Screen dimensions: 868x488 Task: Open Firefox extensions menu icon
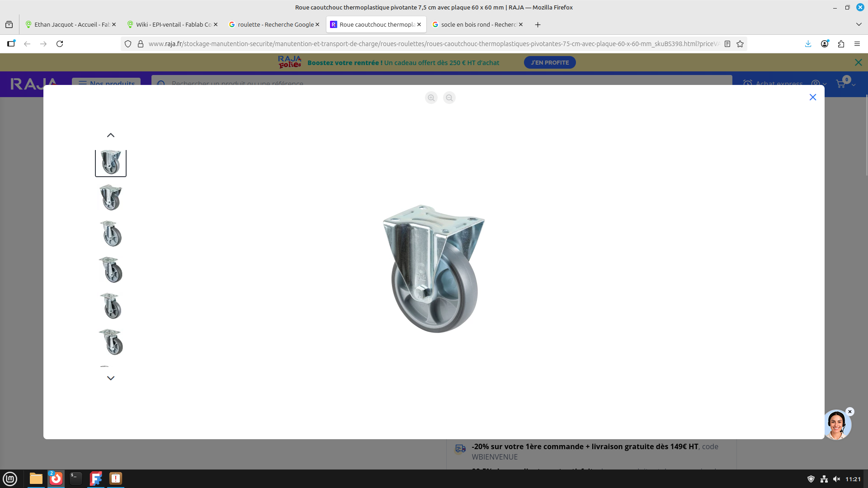click(841, 44)
